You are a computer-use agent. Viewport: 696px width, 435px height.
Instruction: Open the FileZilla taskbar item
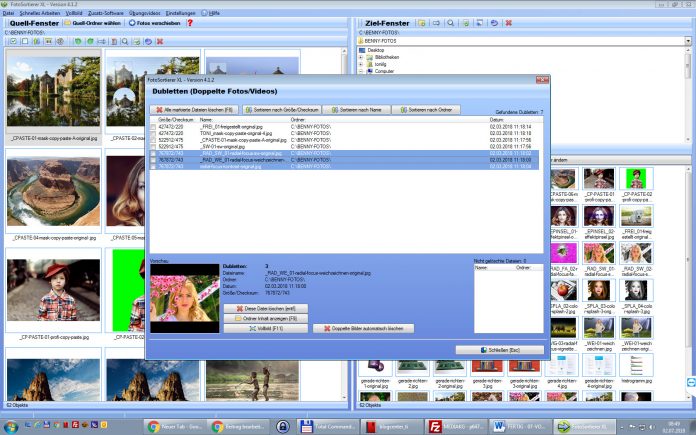[455, 427]
